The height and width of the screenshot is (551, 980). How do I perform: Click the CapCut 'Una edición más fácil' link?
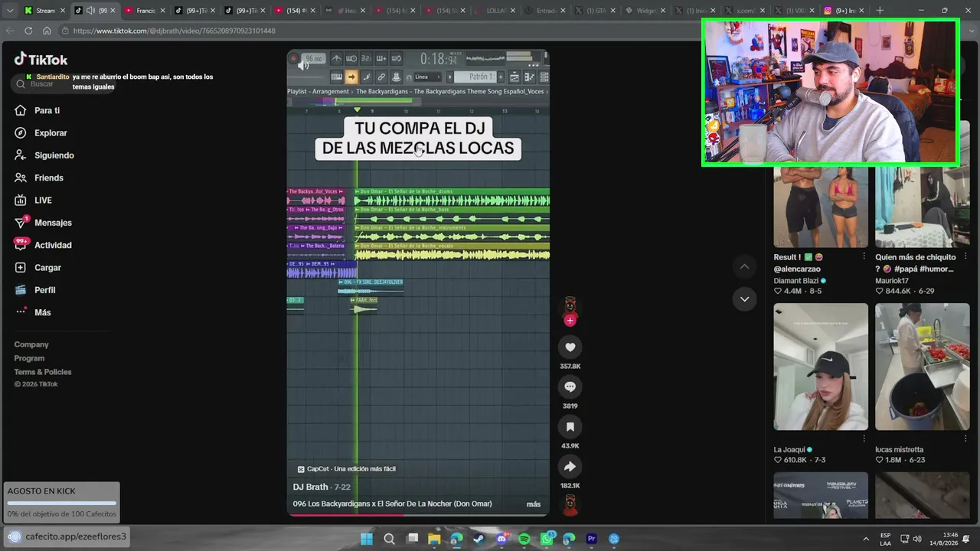[346, 469]
